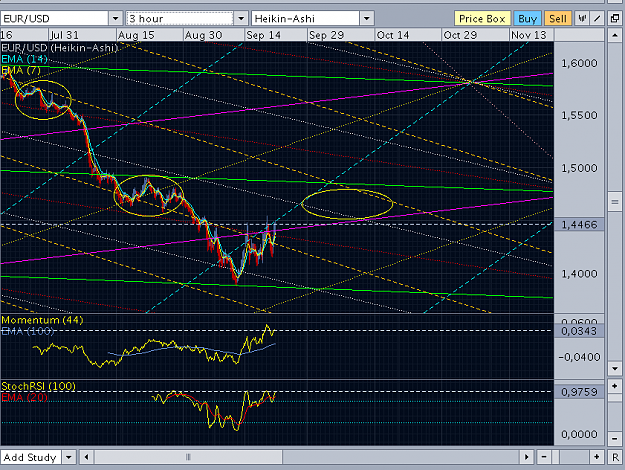This screenshot has width=625, height=470.
Task: Click vertical scrollbar down arrow
Action: [x=615, y=368]
